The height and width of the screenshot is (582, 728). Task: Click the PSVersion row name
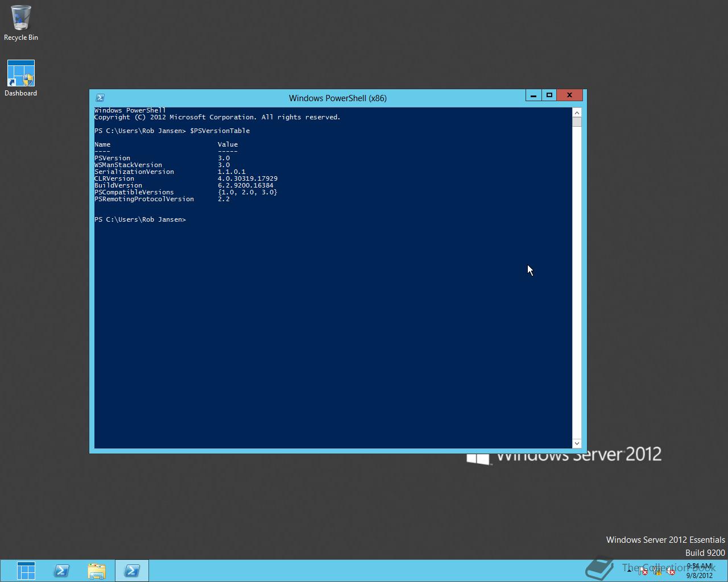coord(112,158)
